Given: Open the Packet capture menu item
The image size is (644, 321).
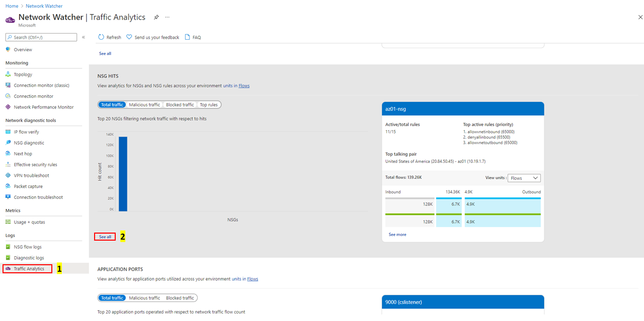Looking at the screenshot, I should tap(28, 186).
